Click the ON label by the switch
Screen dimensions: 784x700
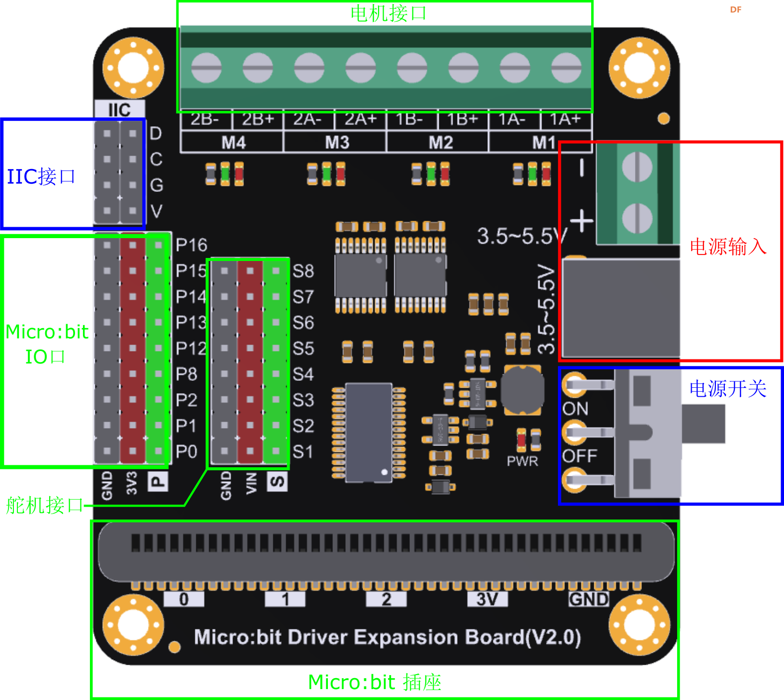pyautogui.click(x=575, y=409)
